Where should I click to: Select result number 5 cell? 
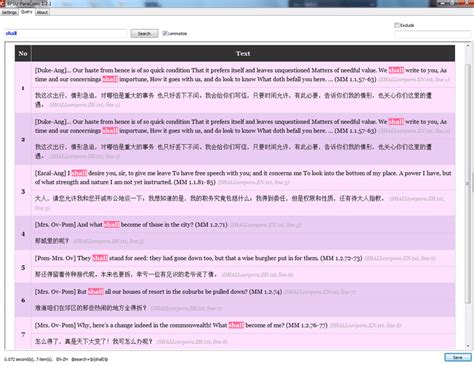coord(23,267)
